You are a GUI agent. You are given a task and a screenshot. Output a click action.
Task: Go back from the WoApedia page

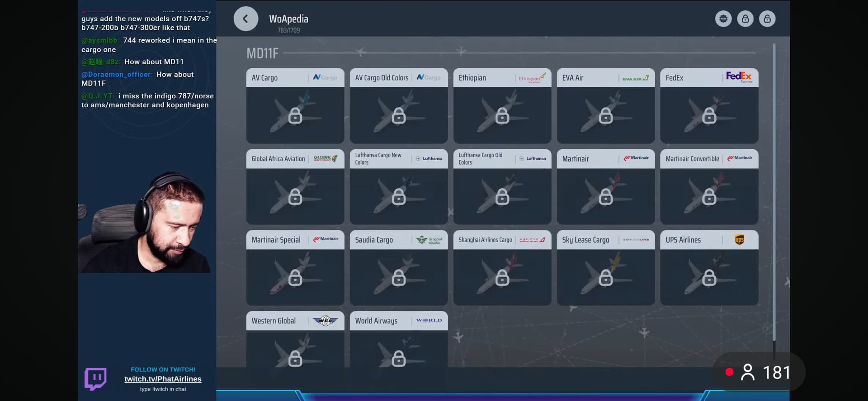point(245,19)
